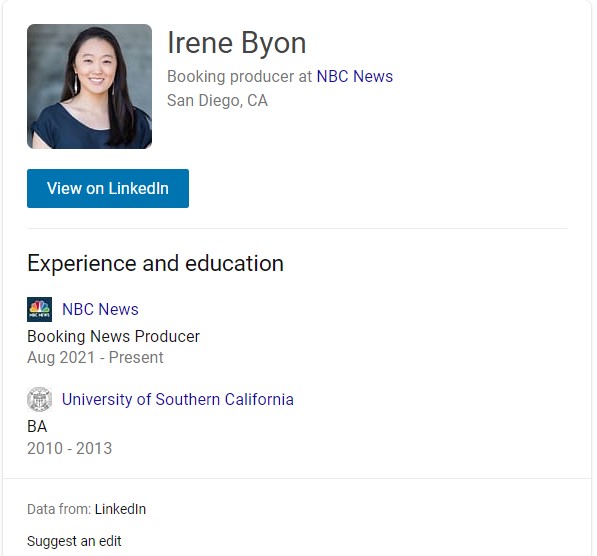597x556 pixels.
Task: Click the University of Southern California seal icon
Action: [x=39, y=399]
